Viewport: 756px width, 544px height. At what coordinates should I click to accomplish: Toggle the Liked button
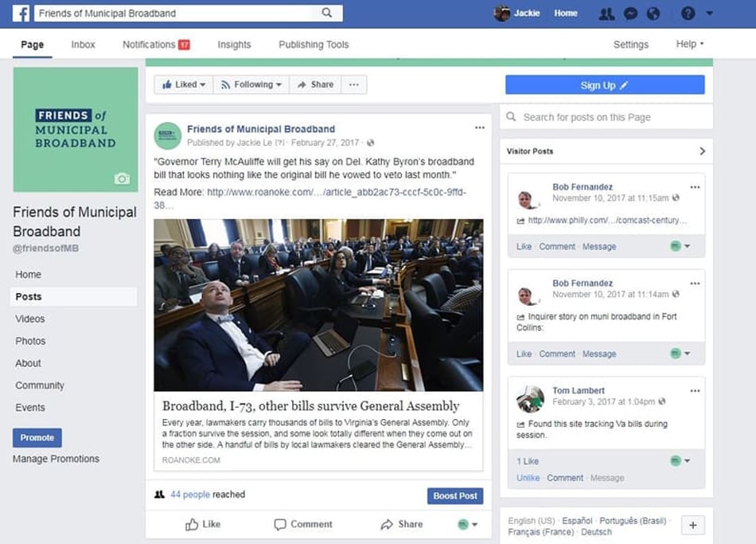click(184, 84)
